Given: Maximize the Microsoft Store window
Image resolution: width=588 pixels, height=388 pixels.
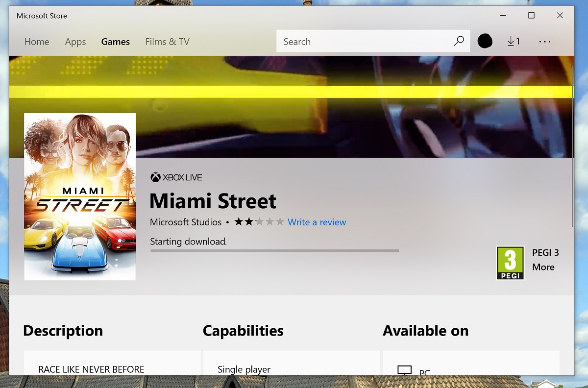Looking at the screenshot, I should click(x=531, y=16).
